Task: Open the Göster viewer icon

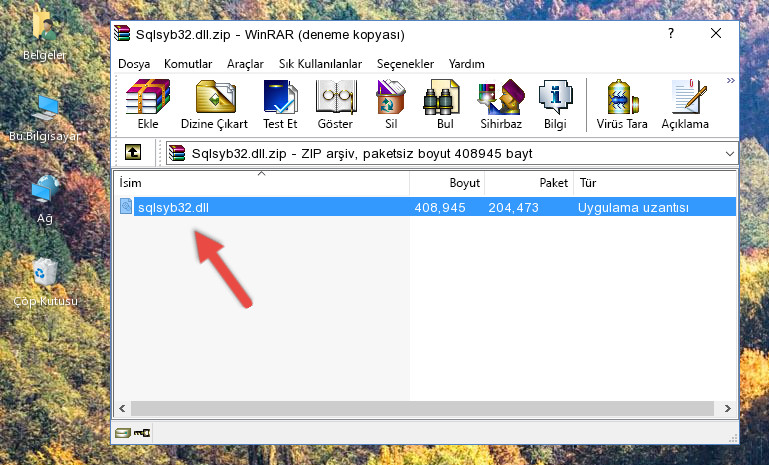Action: 335,104
